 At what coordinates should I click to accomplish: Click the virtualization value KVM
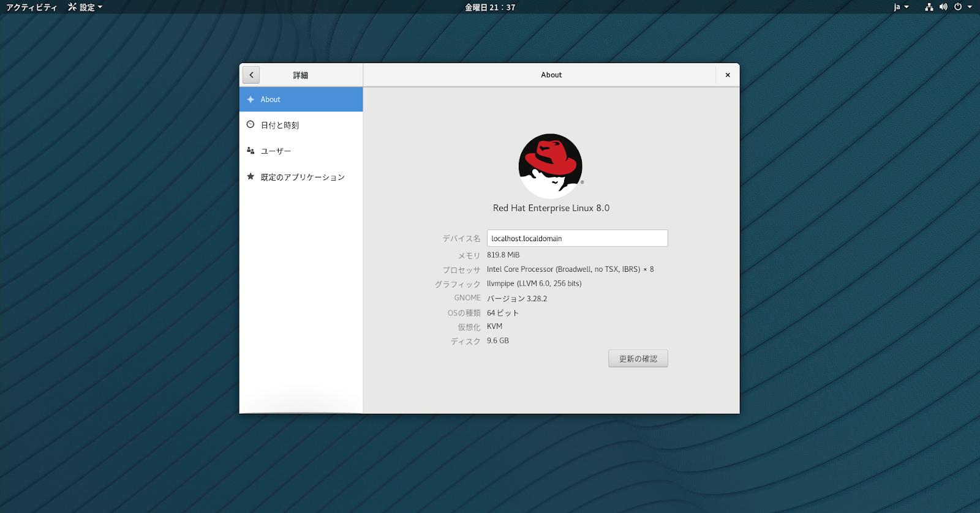coord(495,326)
